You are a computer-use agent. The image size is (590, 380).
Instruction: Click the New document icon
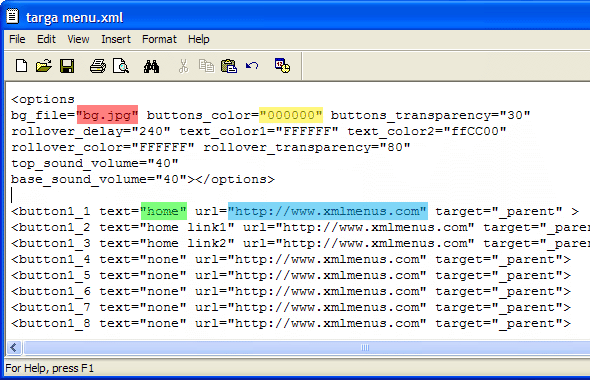click(x=21, y=66)
